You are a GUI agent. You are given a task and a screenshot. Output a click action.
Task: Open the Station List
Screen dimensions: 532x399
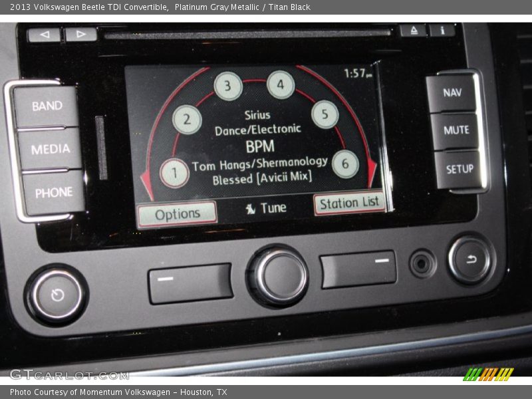pos(348,202)
